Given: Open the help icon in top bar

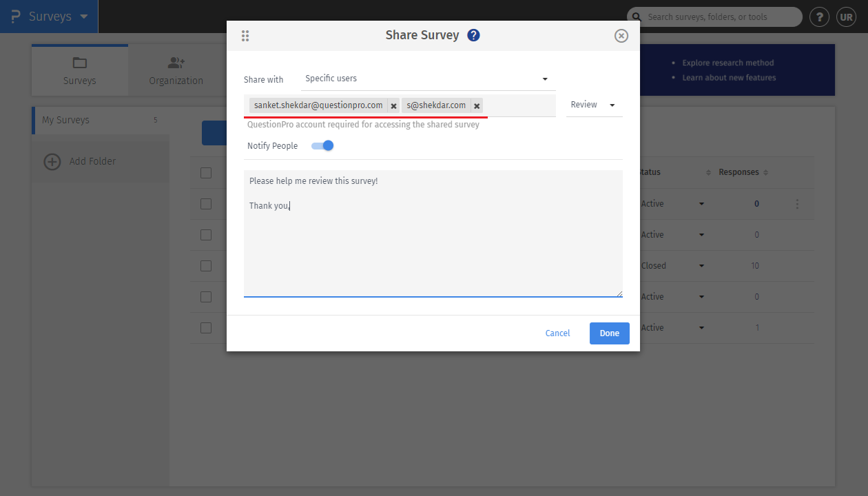Looking at the screenshot, I should pos(819,17).
